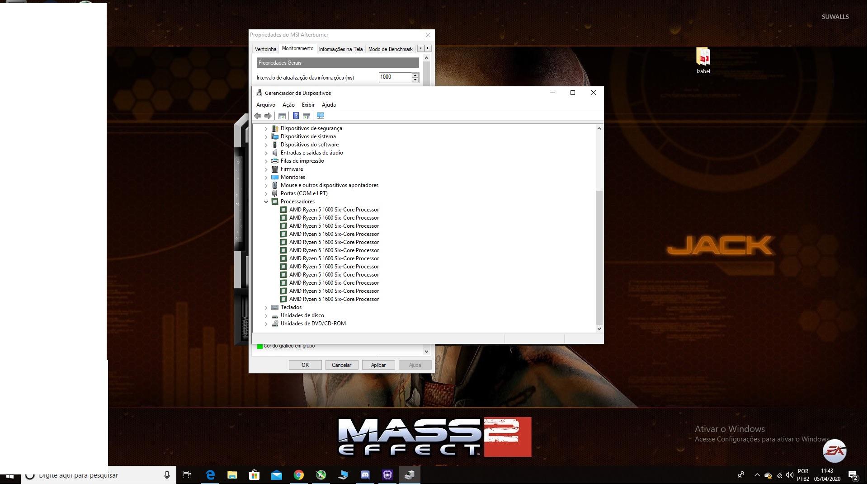Open the Modo de Benchmark tab

(x=391, y=49)
